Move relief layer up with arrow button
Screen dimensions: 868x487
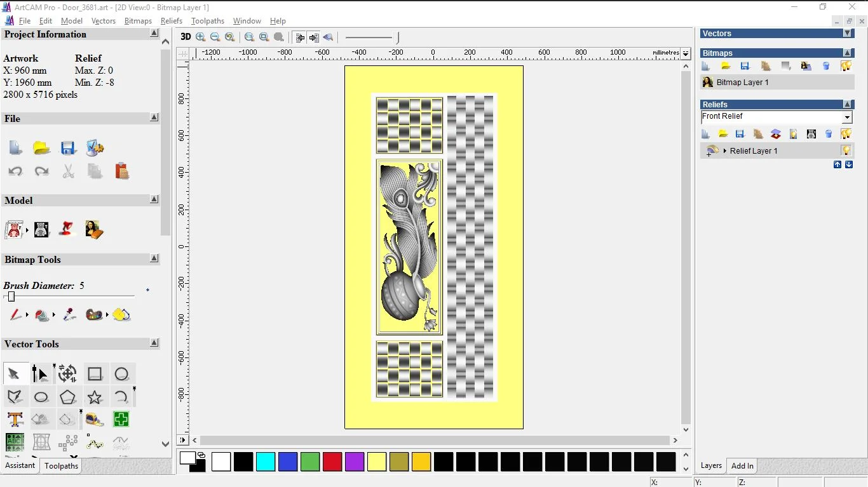pyautogui.click(x=837, y=164)
